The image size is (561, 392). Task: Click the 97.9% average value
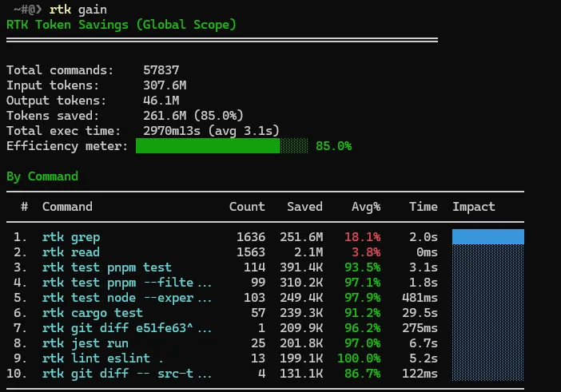pos(363,298)
